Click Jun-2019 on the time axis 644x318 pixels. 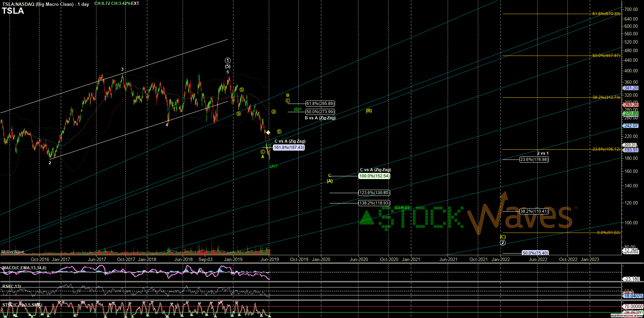tap(269, 259)
